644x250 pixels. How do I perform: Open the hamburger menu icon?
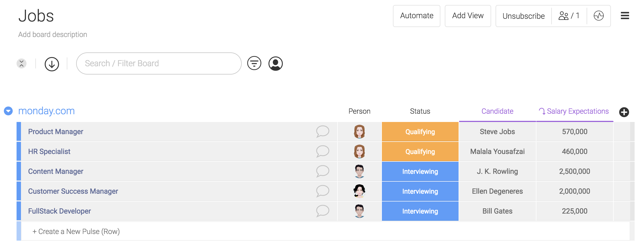[625, 16]
